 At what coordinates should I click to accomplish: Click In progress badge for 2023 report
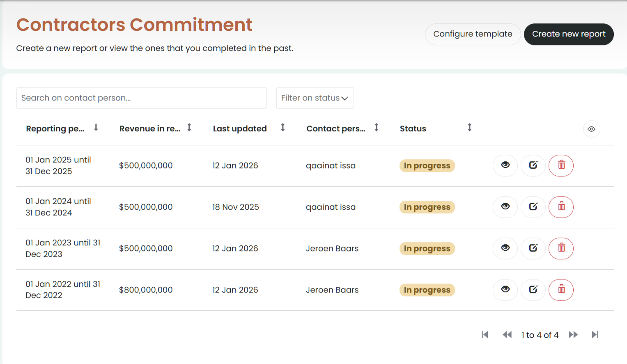coord(427,249)
